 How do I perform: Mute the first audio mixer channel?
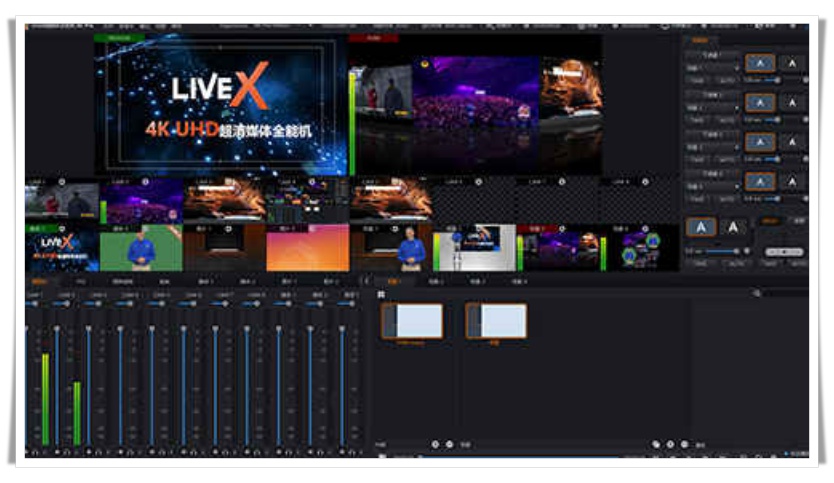point(33,452)
